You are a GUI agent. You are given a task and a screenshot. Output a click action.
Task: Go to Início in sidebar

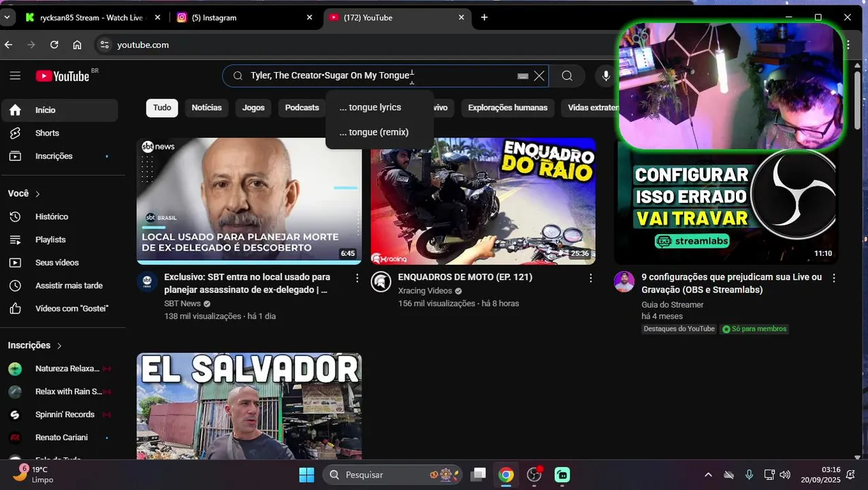(x=59, y=110)
